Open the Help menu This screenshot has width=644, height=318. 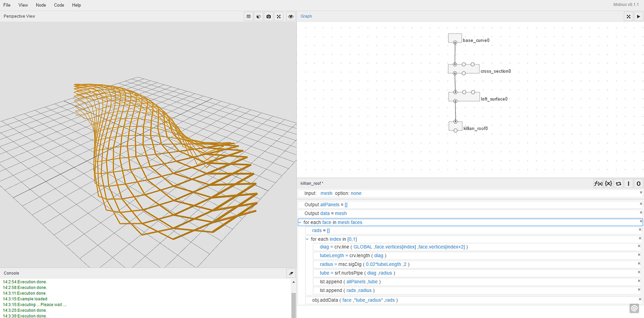tap(77, 5)
